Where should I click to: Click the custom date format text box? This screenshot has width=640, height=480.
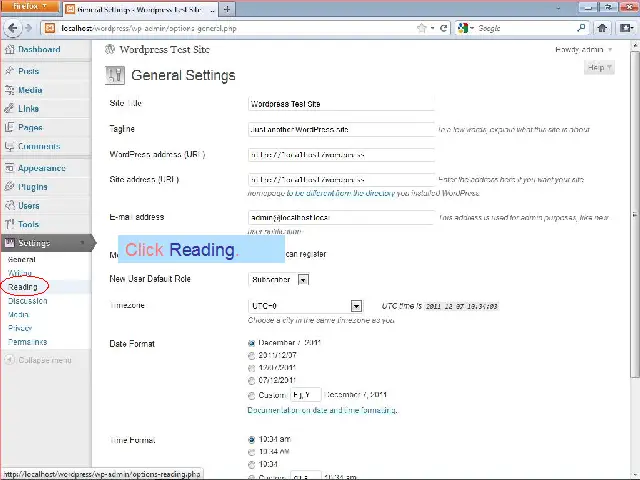pos(306,395)
